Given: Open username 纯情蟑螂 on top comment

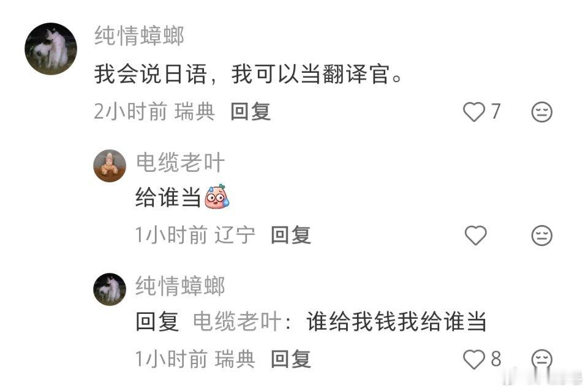Looking at the screenshot, I should click(x=139, y=36).
